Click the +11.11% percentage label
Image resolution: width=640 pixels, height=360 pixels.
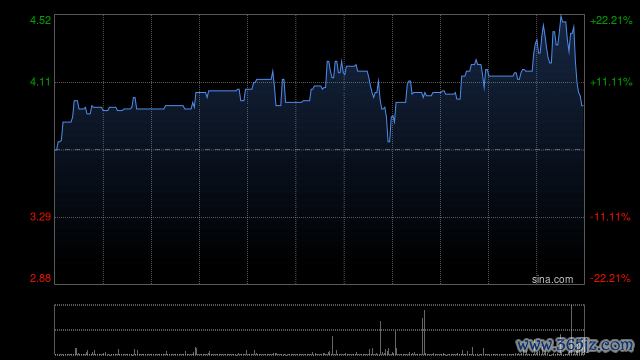click(x=611, y=82)
